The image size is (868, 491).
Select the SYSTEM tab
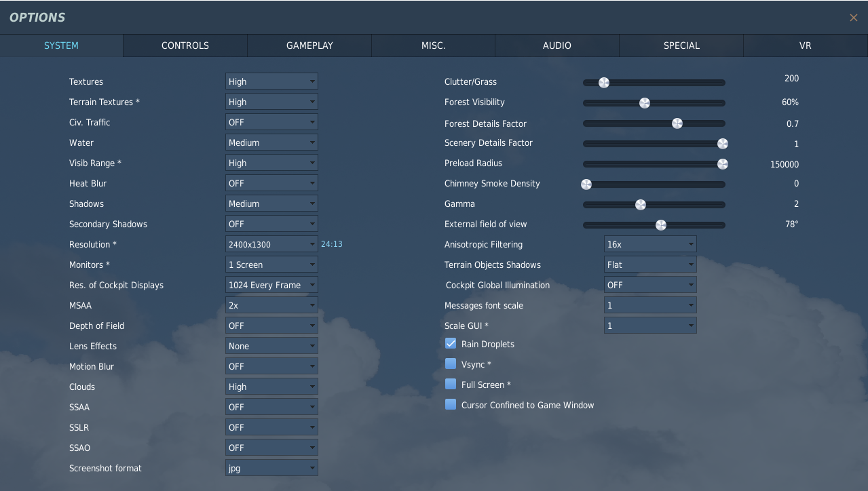click(61, 45)
